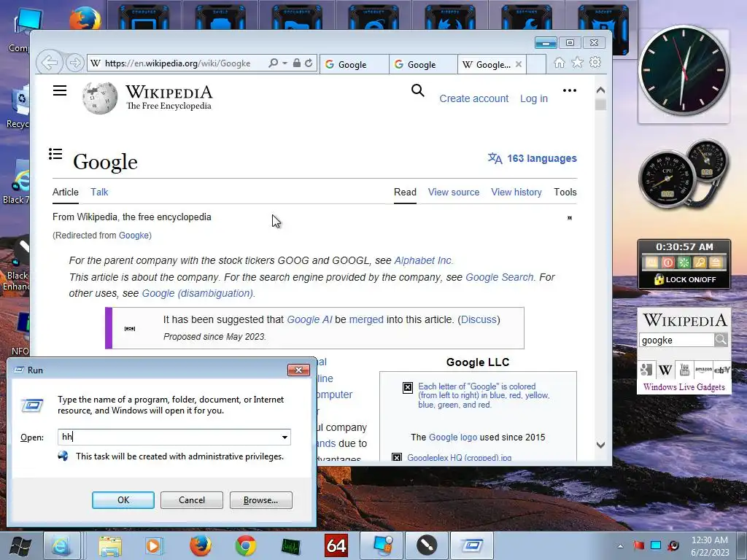Refresh the Wikipedia page
The image size is (747, 560).
point(309,63)
